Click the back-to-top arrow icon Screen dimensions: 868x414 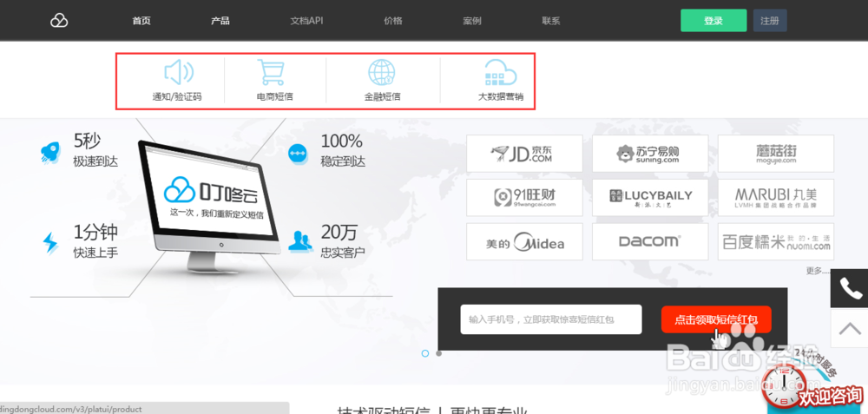coord(850,329)
